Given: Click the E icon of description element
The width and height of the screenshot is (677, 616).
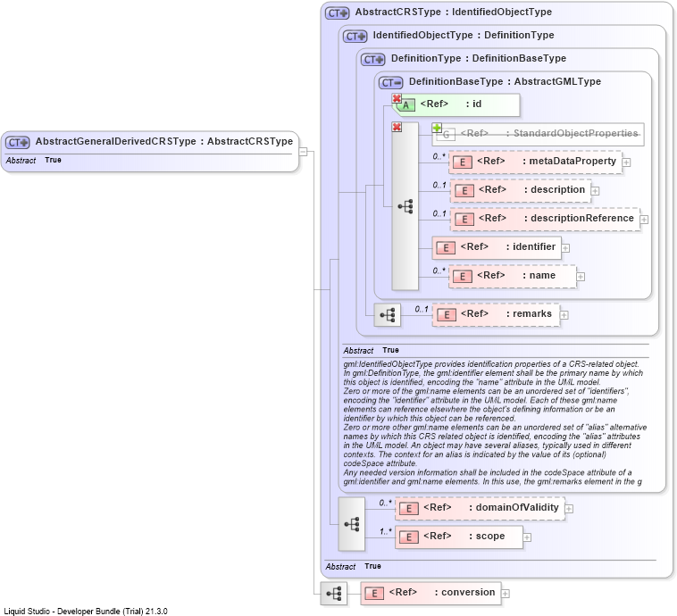Looking at the screenshot, I should coord(464,191).
